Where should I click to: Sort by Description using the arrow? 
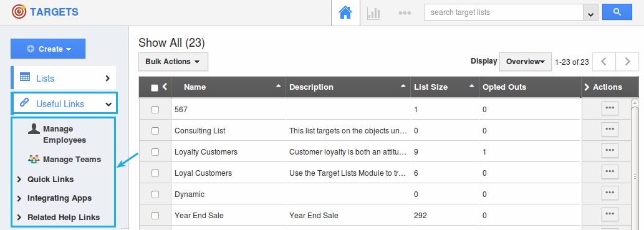[403, 85]
